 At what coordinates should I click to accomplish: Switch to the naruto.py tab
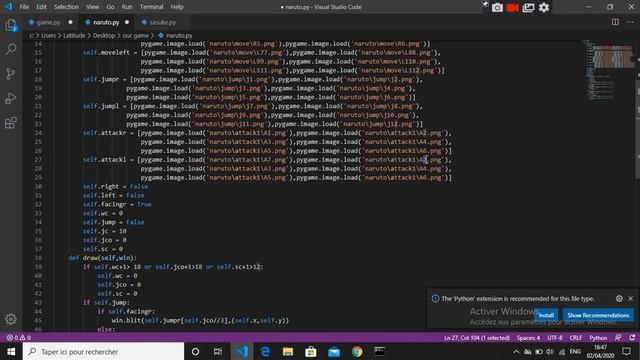point(106,22)
